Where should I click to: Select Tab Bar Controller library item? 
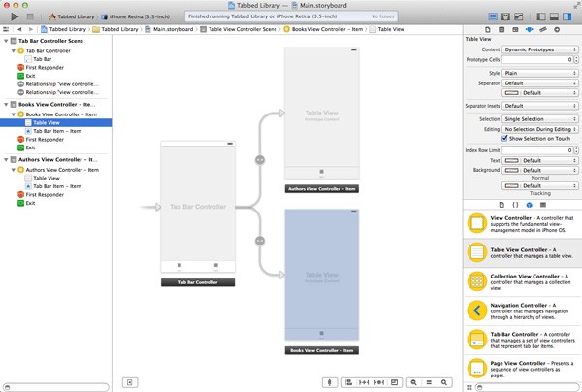coord(523,340)
